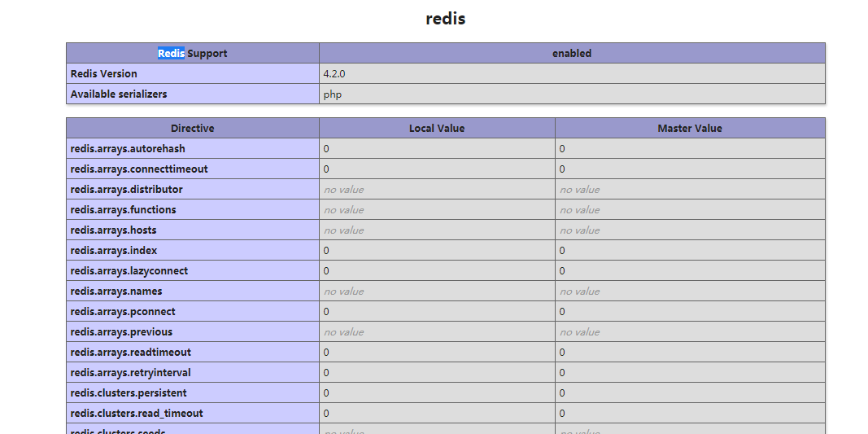Click master "no value" of redis.arrays.distributor
Image resolution: width=868 pixels, height=434 pixels.
[x=579, y=190]
